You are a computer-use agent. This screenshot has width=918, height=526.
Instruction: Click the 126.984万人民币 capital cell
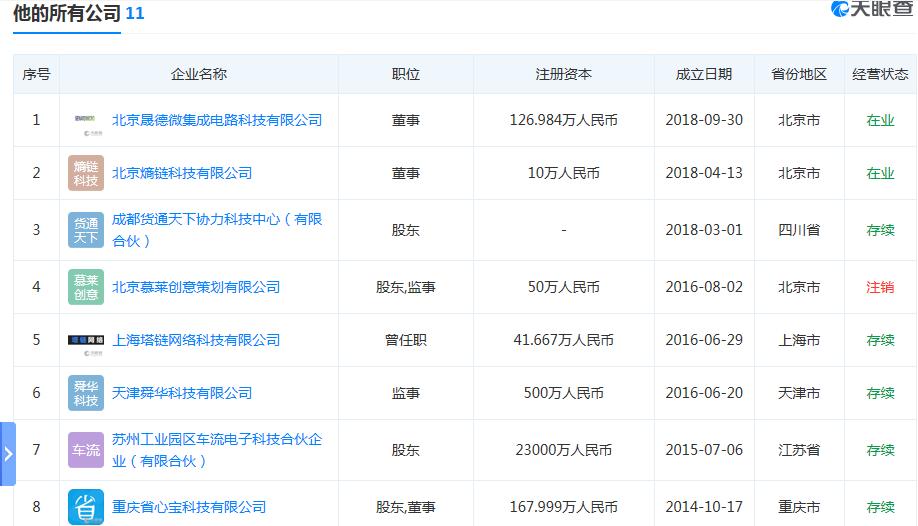click(564, 120)
